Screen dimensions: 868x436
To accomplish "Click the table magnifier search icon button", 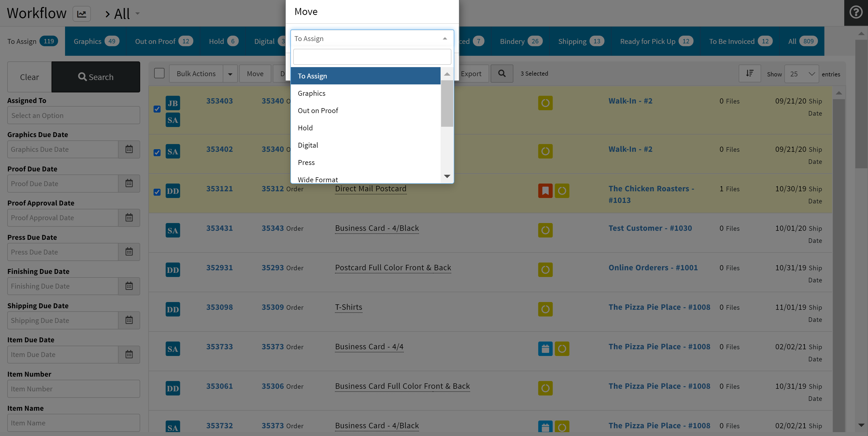I will pos(502,74).
